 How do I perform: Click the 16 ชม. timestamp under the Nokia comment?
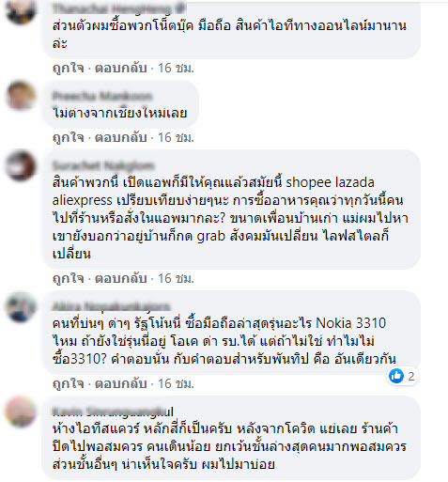click(x=176, y=383)
